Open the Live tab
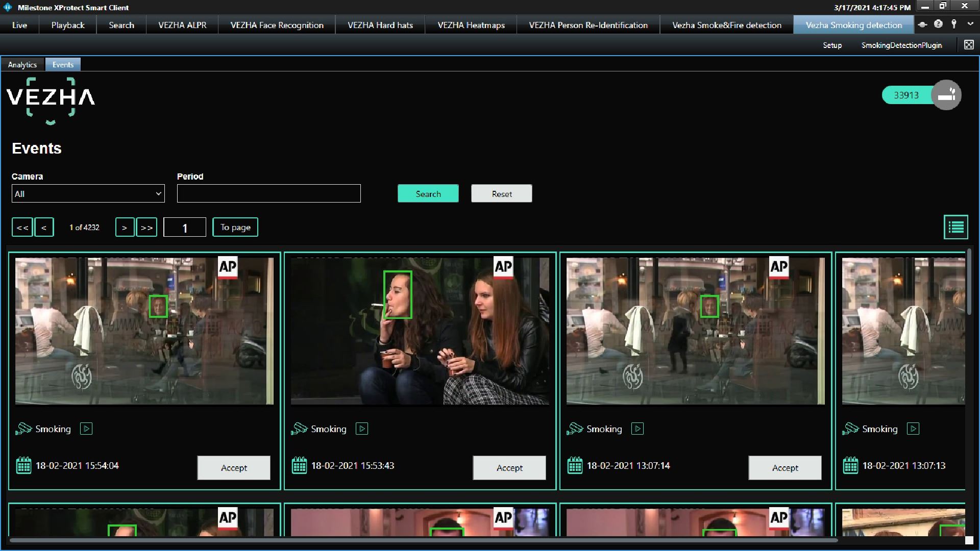The image size is (980, 551). coord(19,25)
